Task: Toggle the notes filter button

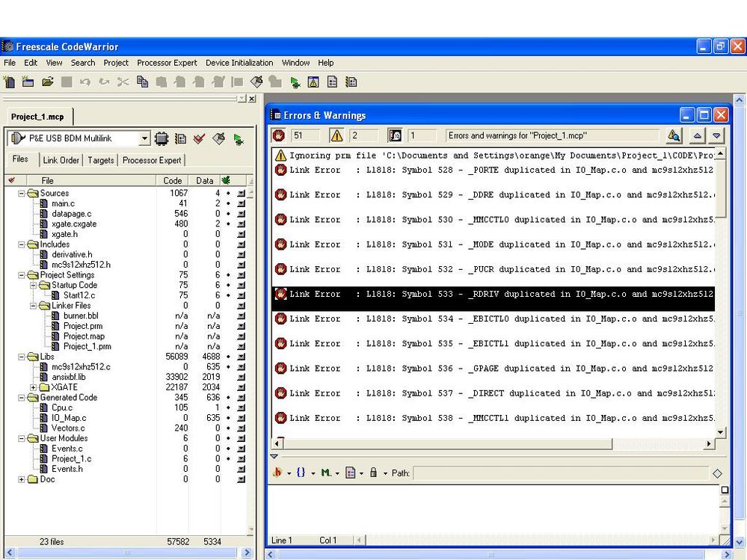Action: (x=395, y=136)
